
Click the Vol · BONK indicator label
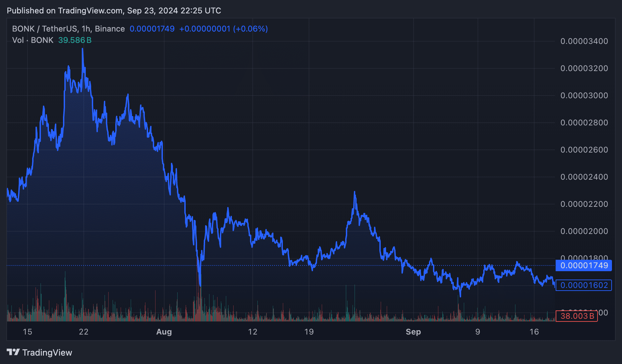pos(33,40)
